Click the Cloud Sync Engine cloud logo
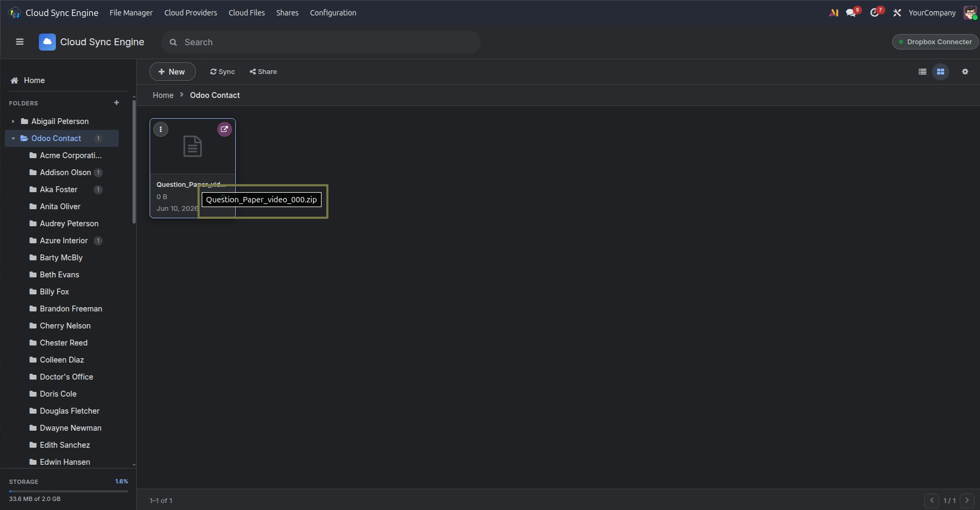980x510 pixels. coord(47,42)
